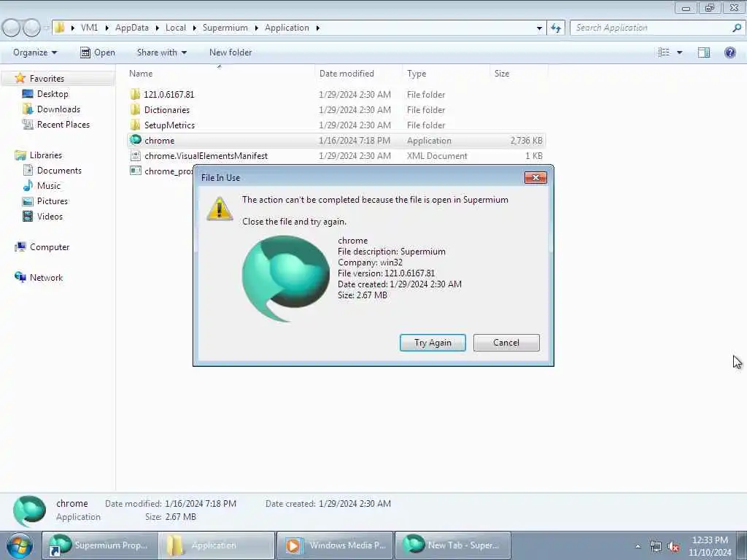Image resolution: width=747 pixels, height=560 pixels.
Task: Switch to New Tab - Supermium window
Action: [452, 545]
